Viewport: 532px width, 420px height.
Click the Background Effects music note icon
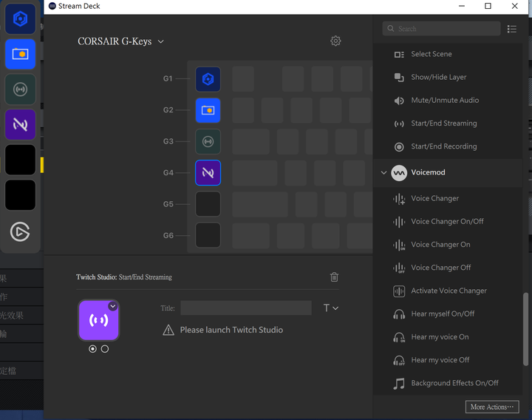(x=399, y=383)
